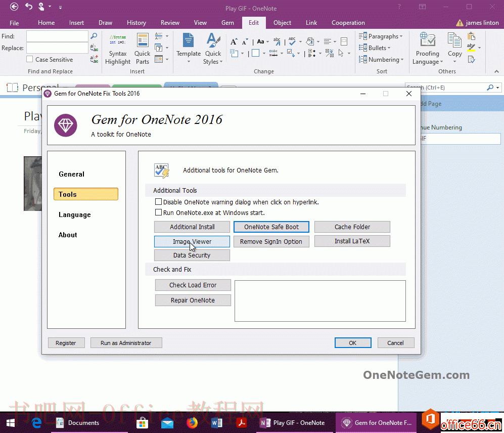Check 'Run OneNote.exe at Windows start'

pos(158,212)
